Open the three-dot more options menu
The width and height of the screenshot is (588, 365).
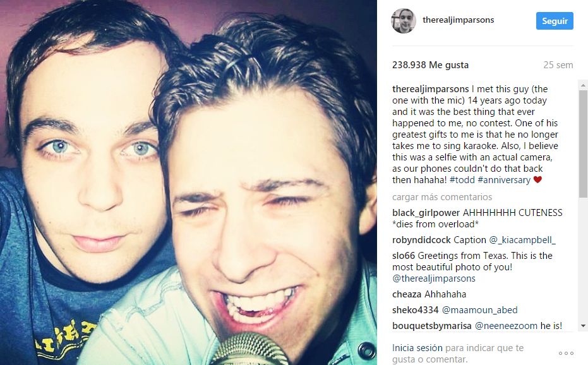point(566,354)
